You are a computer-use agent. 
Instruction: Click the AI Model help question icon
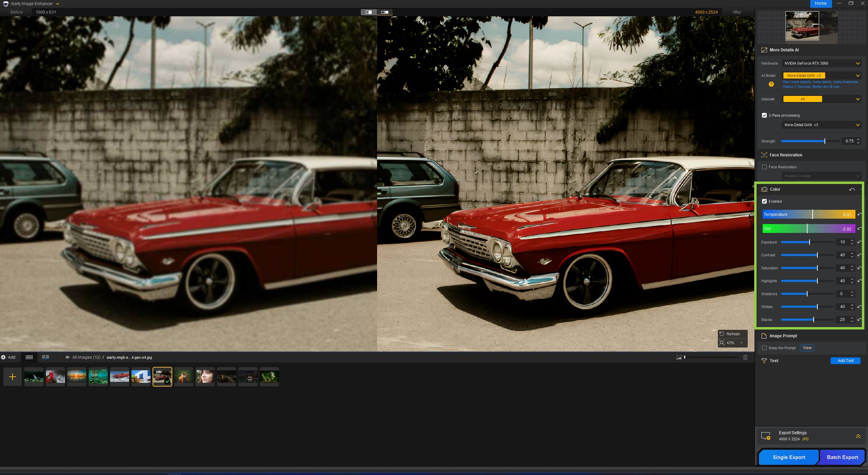tap(771, 84)
